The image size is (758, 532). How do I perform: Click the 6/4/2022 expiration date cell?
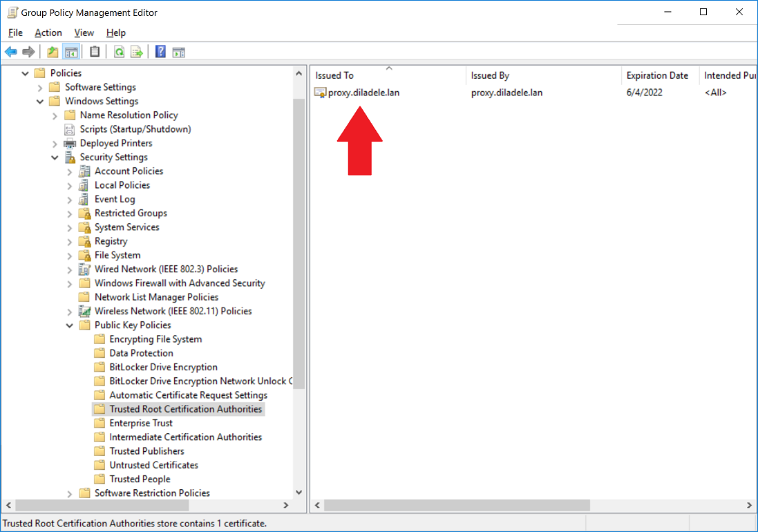[x=645, y=93]
